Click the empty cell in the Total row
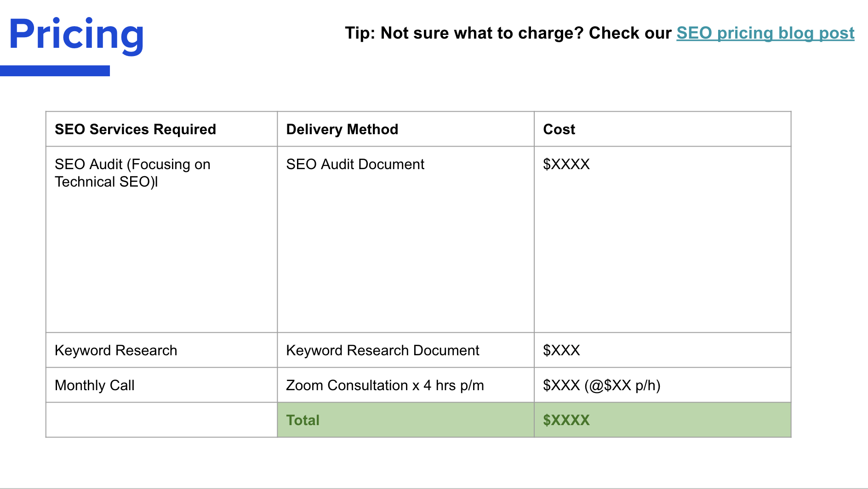868x489 pixels. 161,420
